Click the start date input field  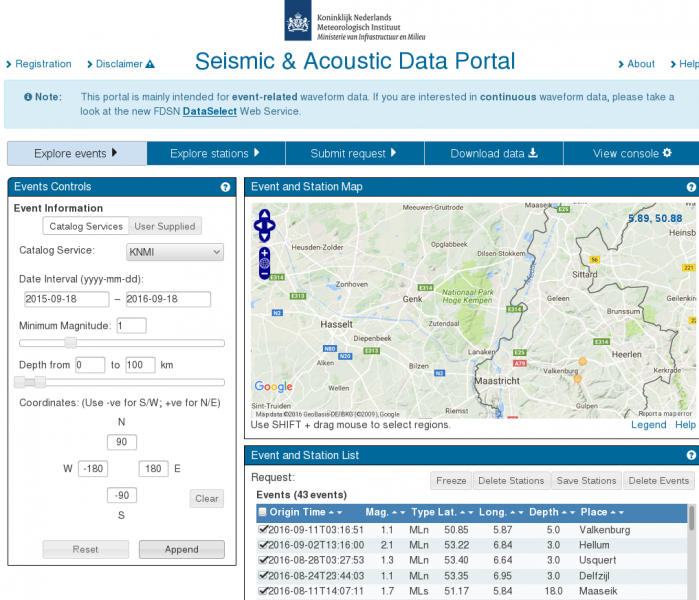point(66,299)
